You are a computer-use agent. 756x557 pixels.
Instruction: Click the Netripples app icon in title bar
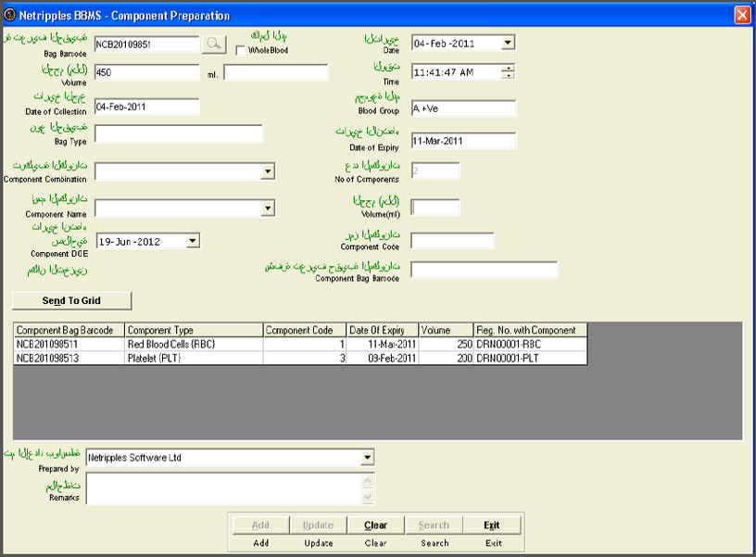coord(9,15)
